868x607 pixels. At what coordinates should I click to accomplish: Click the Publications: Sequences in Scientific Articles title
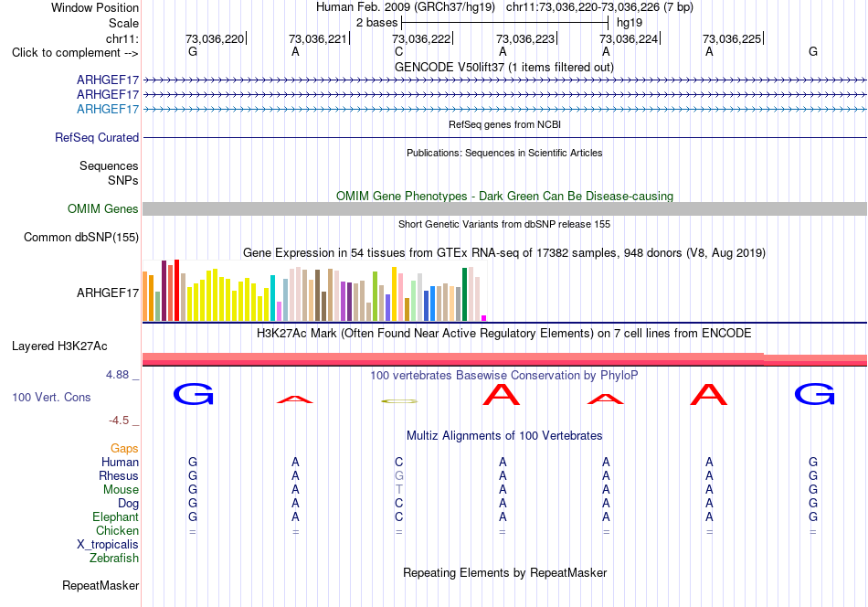coord(504,153)
